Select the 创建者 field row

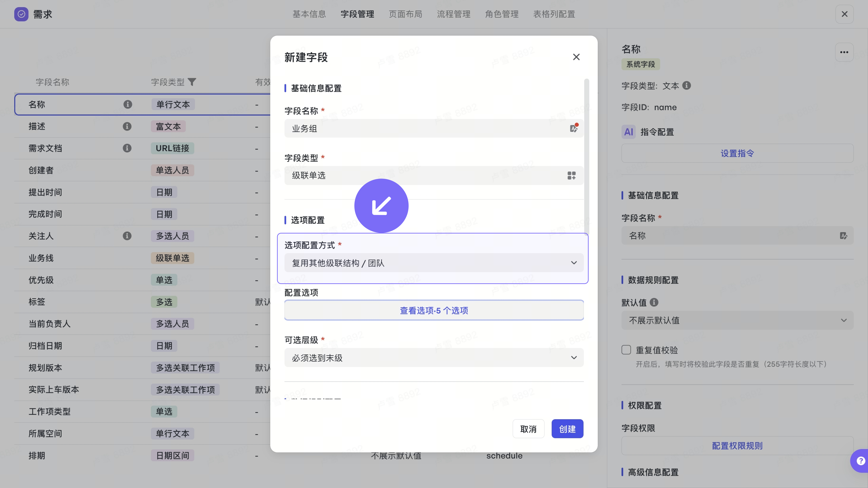[x=142, y=170]
